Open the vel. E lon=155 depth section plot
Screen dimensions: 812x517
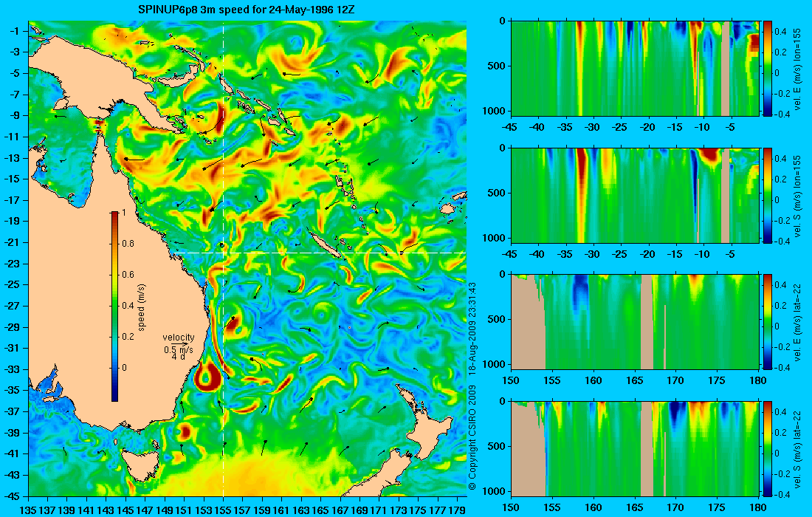pos(635,69)
